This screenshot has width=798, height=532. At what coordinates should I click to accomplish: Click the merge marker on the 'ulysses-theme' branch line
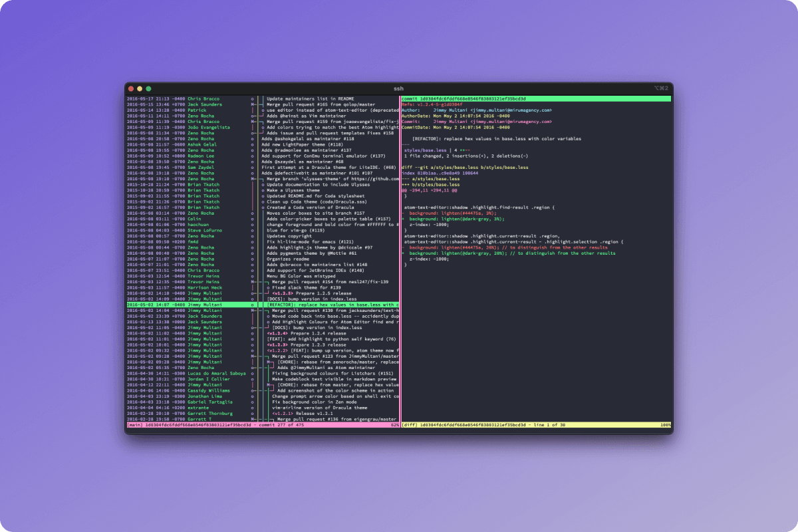[x=252, y=179]
